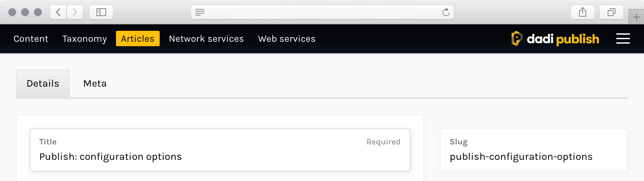Go to Network services section
The image size is (644, 181).
click(206, 39)
